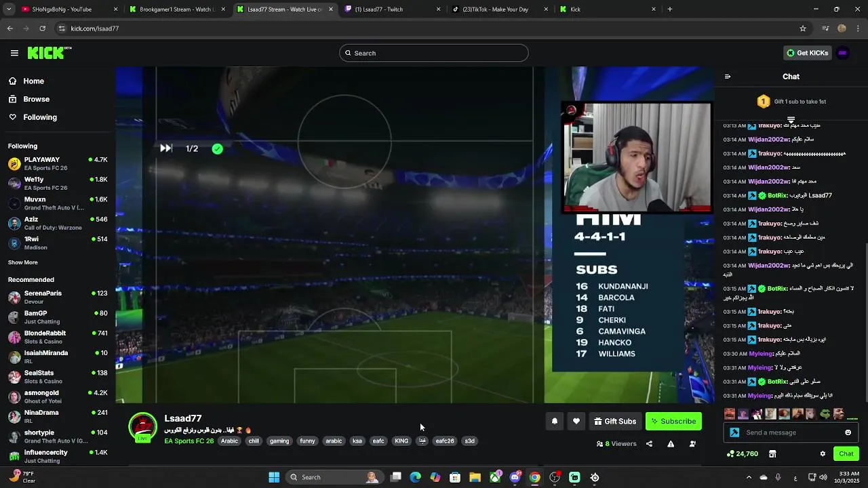
Task: Share the stream using share icon
Action: [x=649, y=444]
